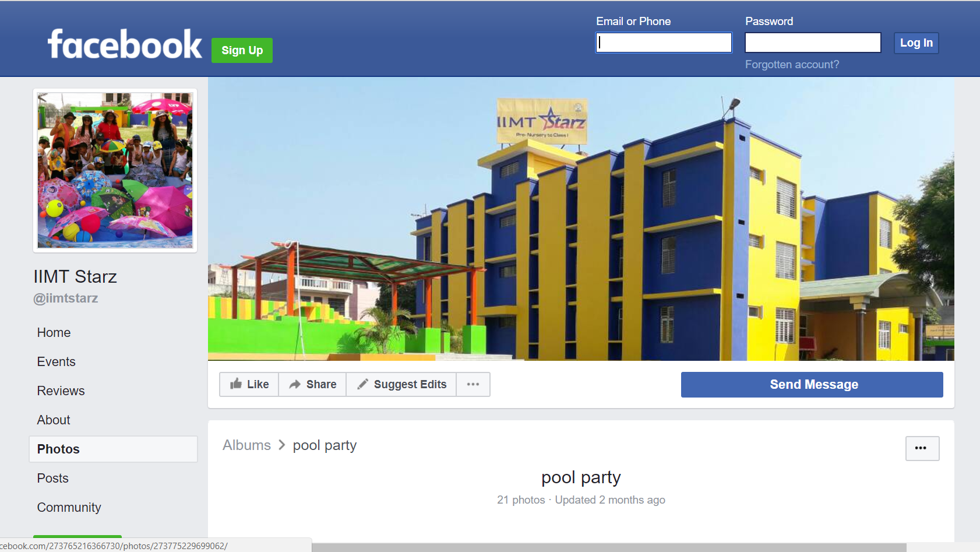Go to the Home page section
Viewport: 980px width, 552px height.
(x=54, y=333)
